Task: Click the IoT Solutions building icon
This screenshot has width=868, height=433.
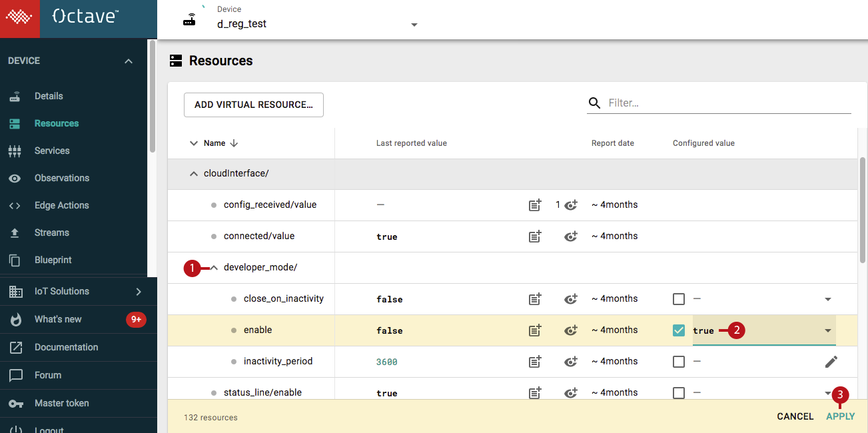Action: tap(15, 291)
